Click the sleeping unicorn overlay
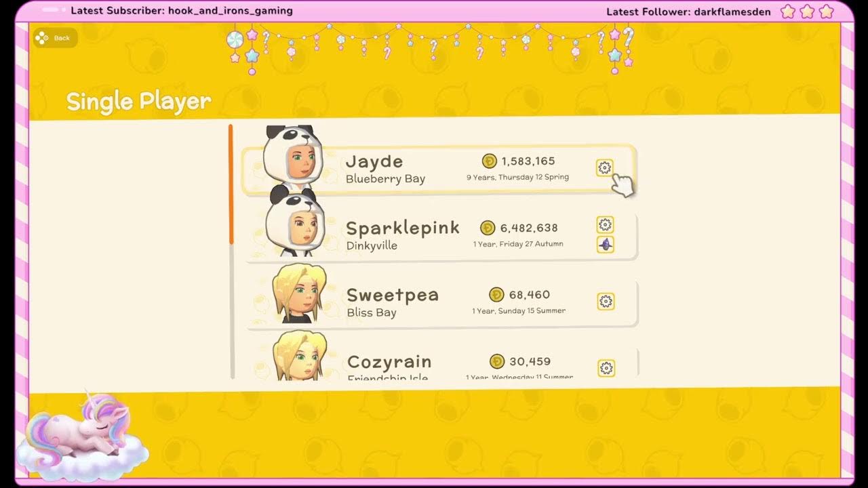Viewport: 868px width, 488px height. pos(82,434)
